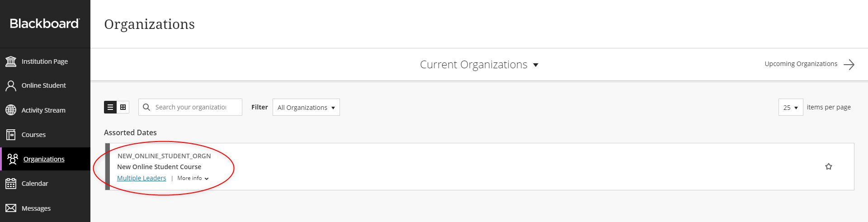The width and height of the screenshot is (868, 222).
Task: Click the Organizations people icon
Action: click(13, 159)
